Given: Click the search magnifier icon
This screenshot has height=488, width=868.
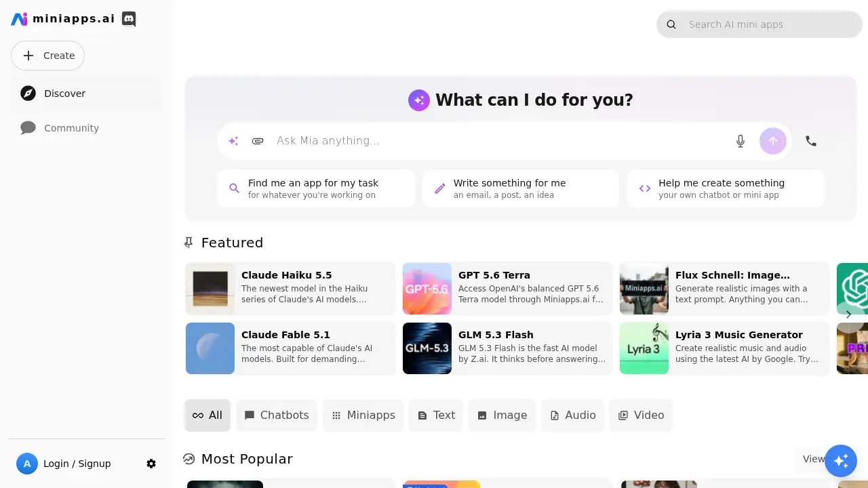Looking at the screenshot, I should tap(671, 24).
